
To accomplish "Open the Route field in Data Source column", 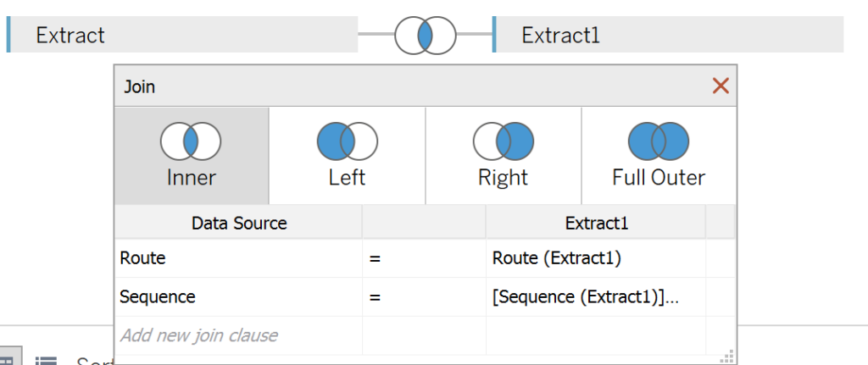I will tap(238, 258).
